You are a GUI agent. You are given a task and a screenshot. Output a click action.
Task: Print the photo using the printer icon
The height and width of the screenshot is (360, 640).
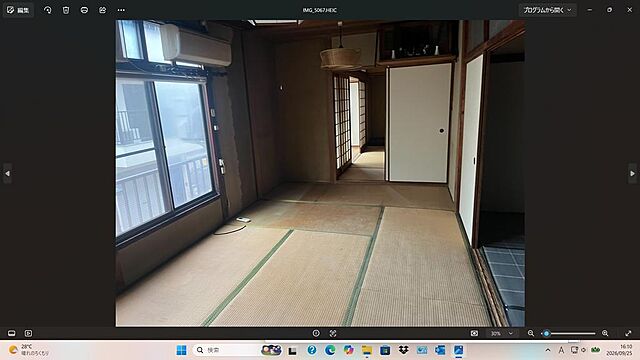pos(84,10)
